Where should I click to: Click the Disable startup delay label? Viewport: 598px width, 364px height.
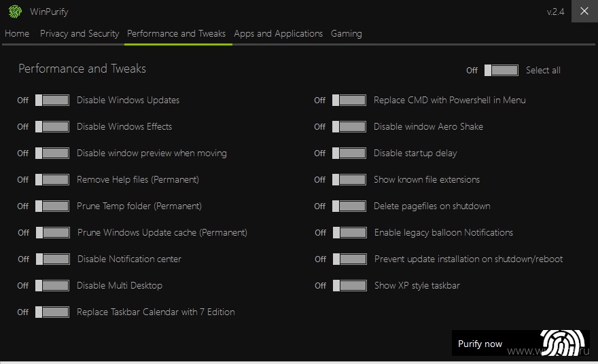pos(415,153)
